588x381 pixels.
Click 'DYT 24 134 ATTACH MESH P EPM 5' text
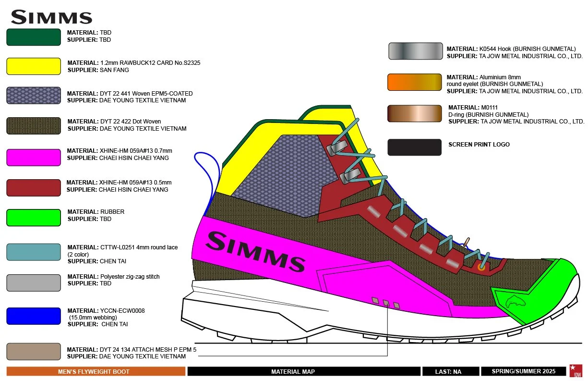(x=148, y=350)
